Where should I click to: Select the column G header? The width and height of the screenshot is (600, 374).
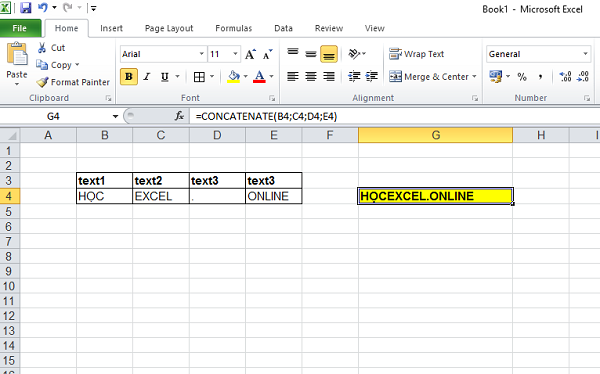(x=435, y=135)
